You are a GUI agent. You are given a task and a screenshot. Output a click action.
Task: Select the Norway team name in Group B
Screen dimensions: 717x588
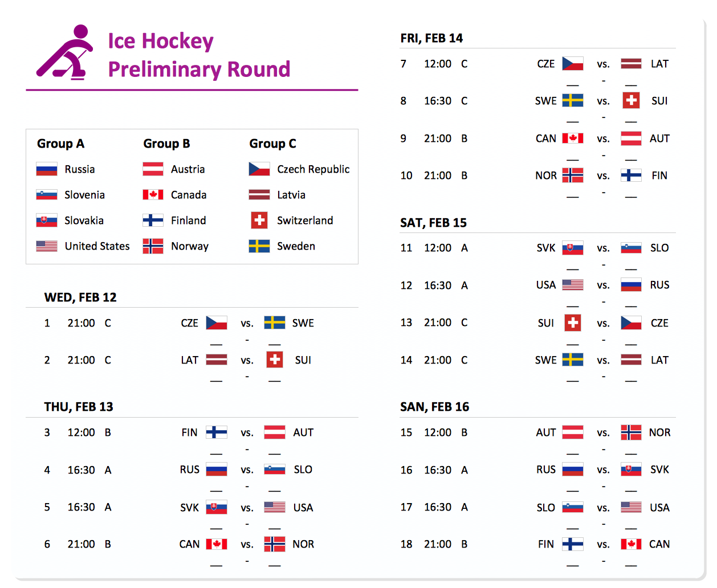[190, 246]
